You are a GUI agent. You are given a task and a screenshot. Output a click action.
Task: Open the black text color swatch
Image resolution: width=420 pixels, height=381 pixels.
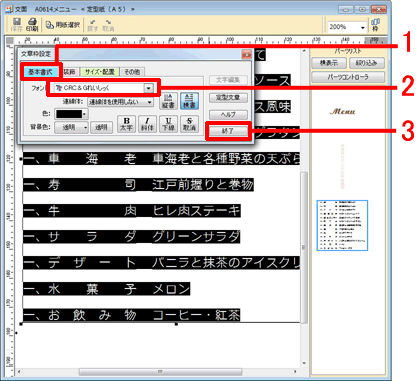(x=71, y=114)
